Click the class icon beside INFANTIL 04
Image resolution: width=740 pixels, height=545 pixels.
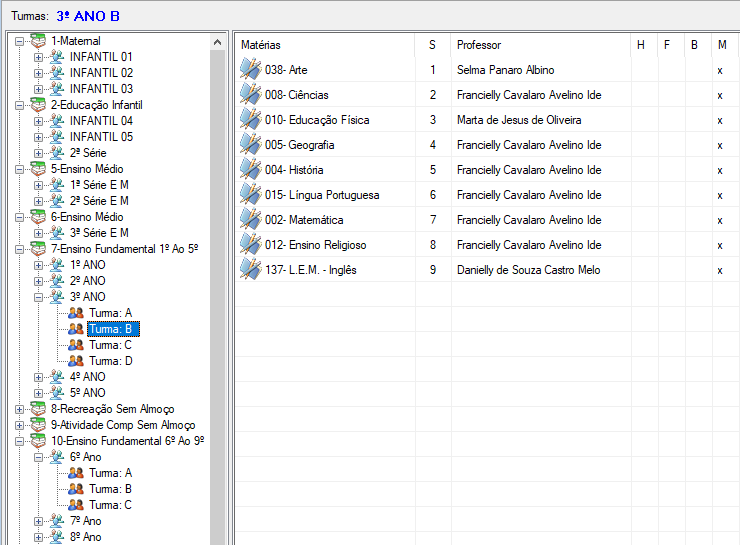pos(56,121)
